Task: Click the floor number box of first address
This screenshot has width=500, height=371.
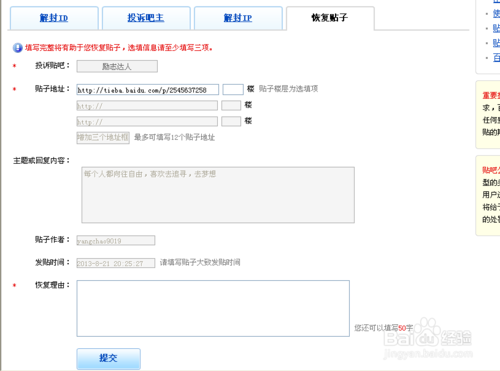Action: tap(233, 89)
